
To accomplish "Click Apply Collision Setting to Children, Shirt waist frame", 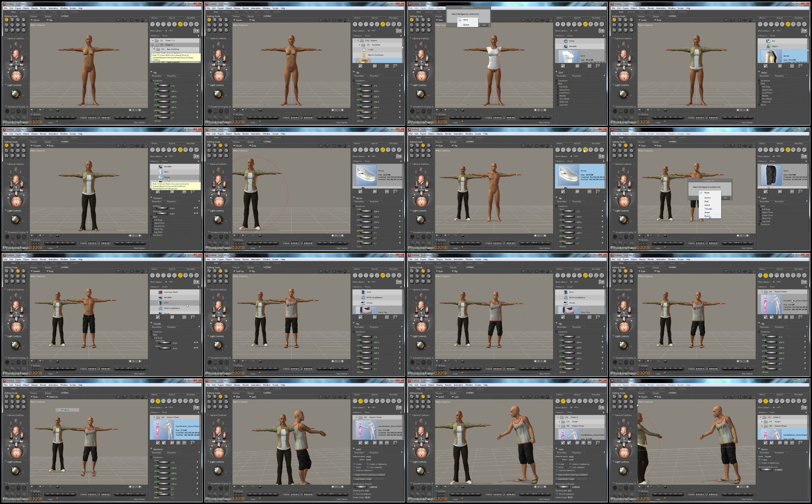I will pos(370,475).
